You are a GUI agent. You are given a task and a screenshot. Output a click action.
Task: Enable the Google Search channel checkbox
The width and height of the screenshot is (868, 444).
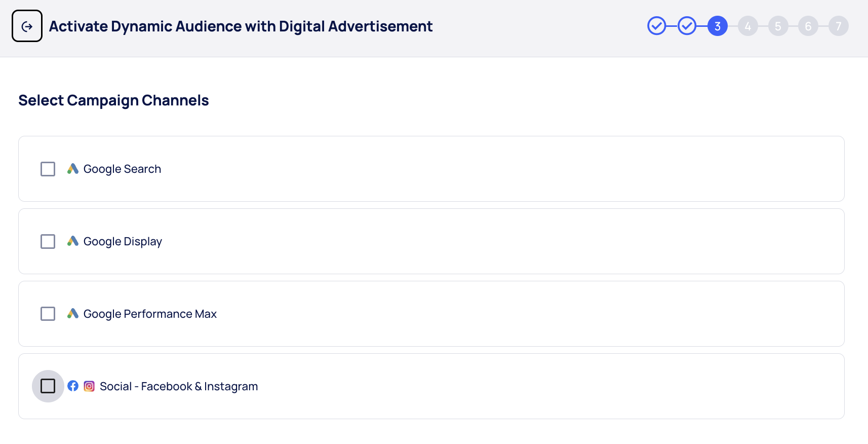tap(48, 169)
